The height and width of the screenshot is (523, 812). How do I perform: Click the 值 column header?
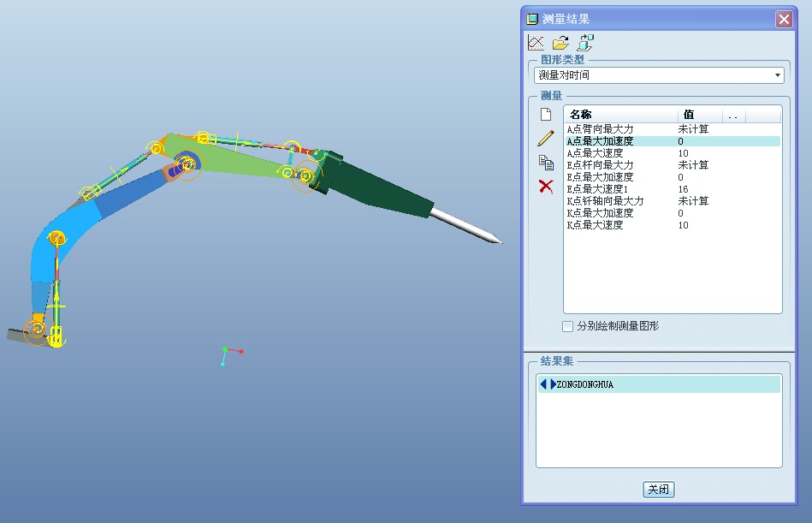700,115
